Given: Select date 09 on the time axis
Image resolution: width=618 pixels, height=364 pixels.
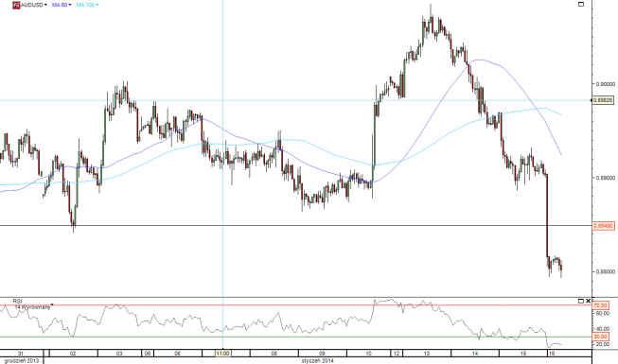Looking at the screenshot, I should point(322,354).
